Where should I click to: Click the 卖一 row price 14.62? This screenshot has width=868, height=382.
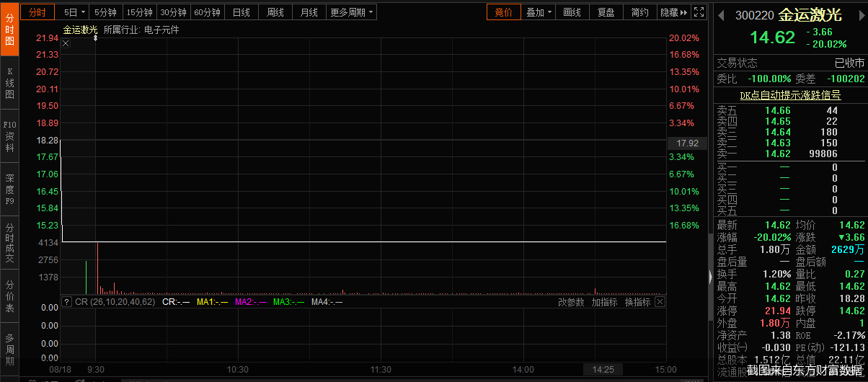tap(778, 154)
